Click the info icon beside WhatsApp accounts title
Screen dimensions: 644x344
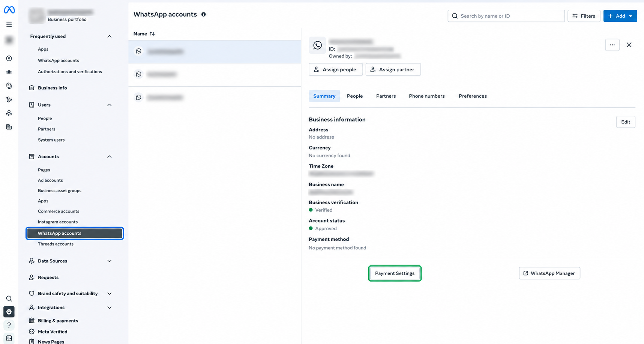coord(204,14)
